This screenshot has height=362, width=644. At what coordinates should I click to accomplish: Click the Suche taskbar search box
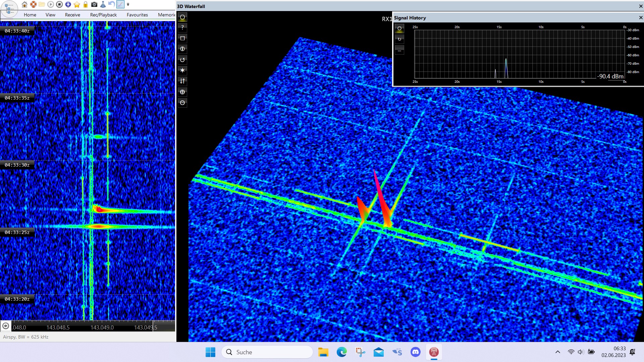pos(267,352)
